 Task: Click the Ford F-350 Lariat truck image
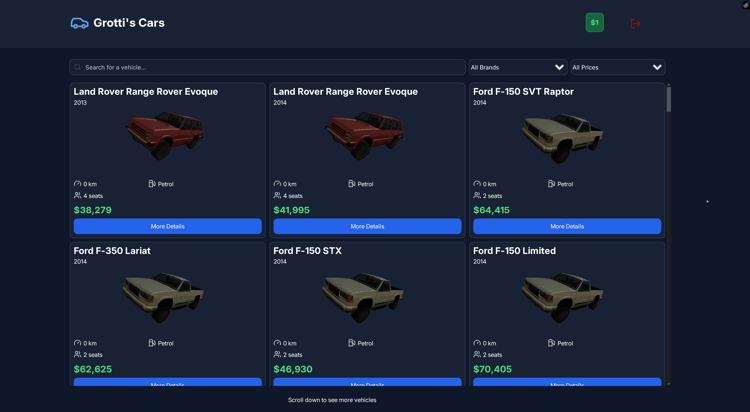click(x=164, y=297)
